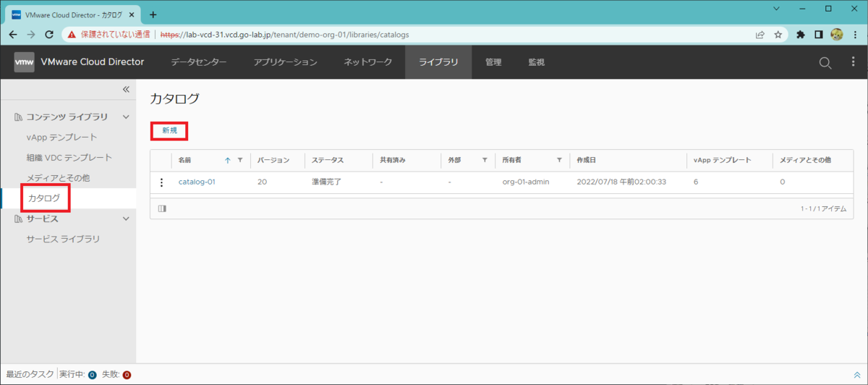
Task: Open the アプリケーション tab
Action: pos(286,62)
